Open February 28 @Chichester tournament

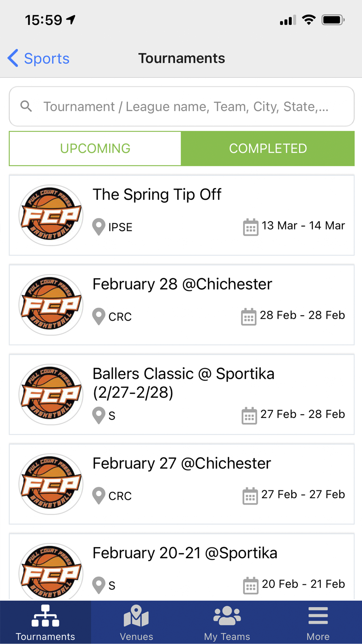[182, 305]
